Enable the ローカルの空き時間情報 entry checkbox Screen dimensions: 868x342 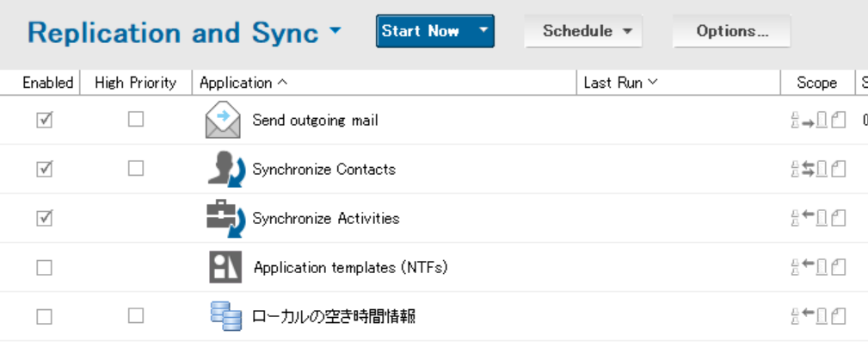tap(44, 316)
